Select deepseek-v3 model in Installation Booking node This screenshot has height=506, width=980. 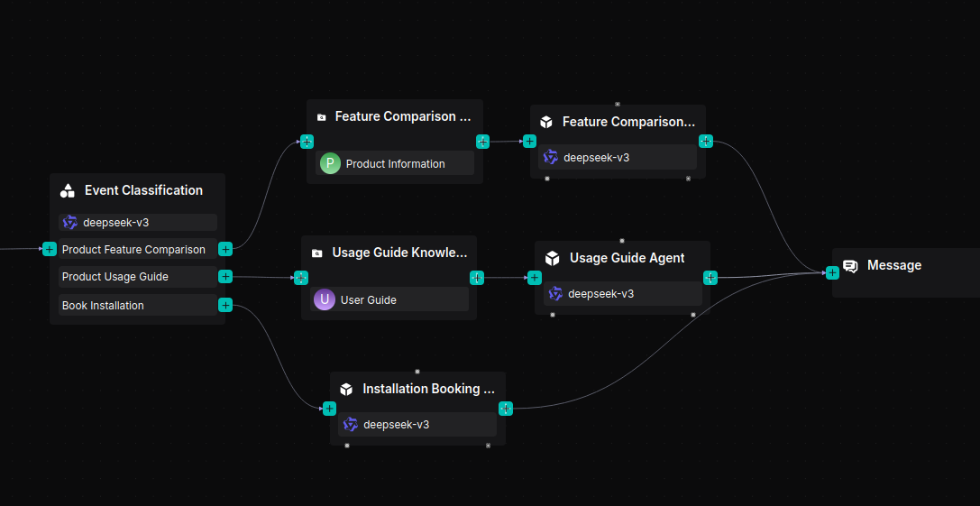click(417, 425)
